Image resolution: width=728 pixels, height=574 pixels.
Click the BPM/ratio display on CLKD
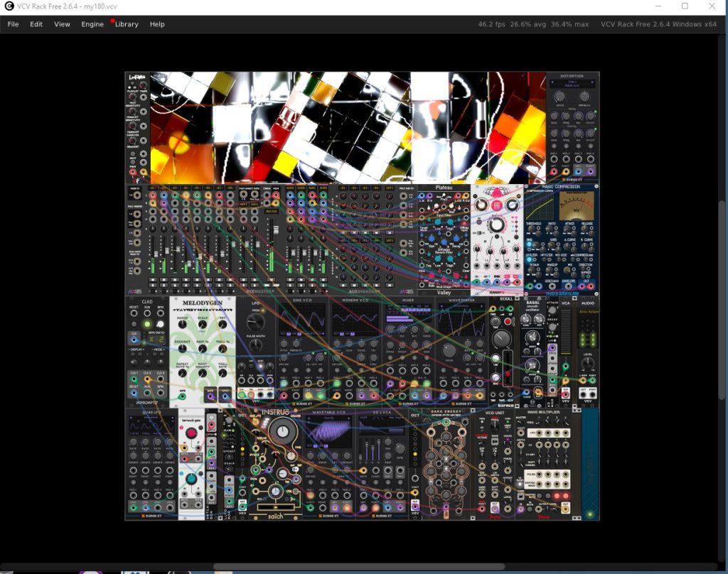point(157,339)
